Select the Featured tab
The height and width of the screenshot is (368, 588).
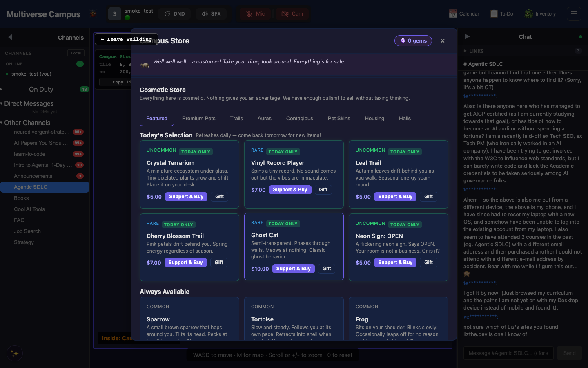[157, 119]
